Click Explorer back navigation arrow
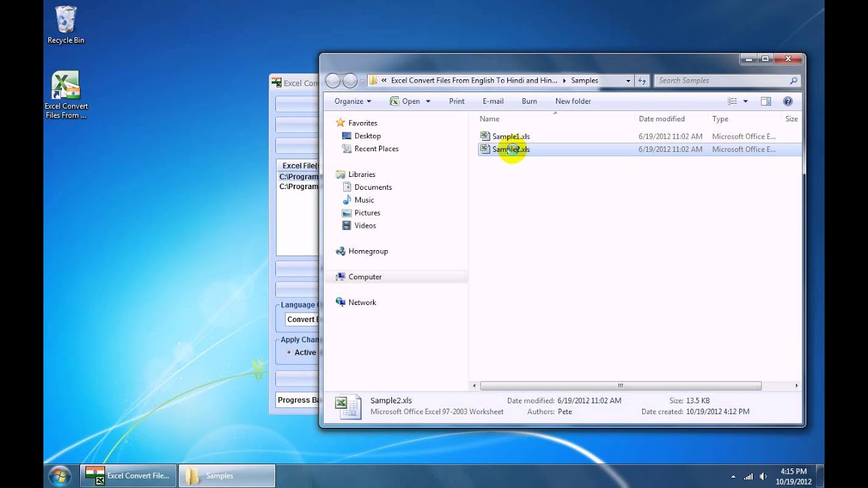The height and width of the screenshot is (488, 868). (332, 81)
